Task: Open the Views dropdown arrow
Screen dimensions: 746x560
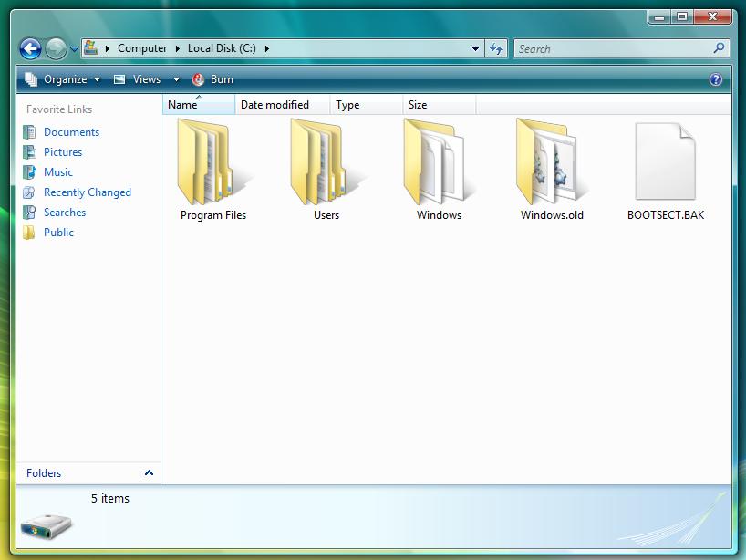Action: click(x=176, y=79)
